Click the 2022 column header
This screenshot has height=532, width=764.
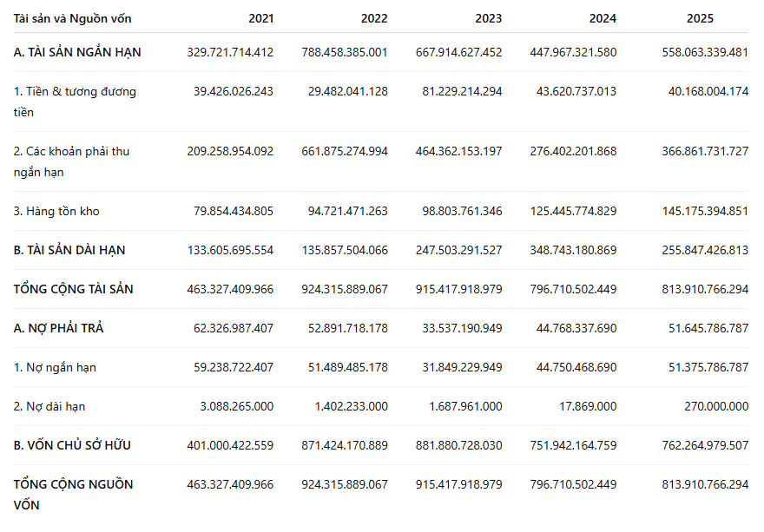click(374, 18)
